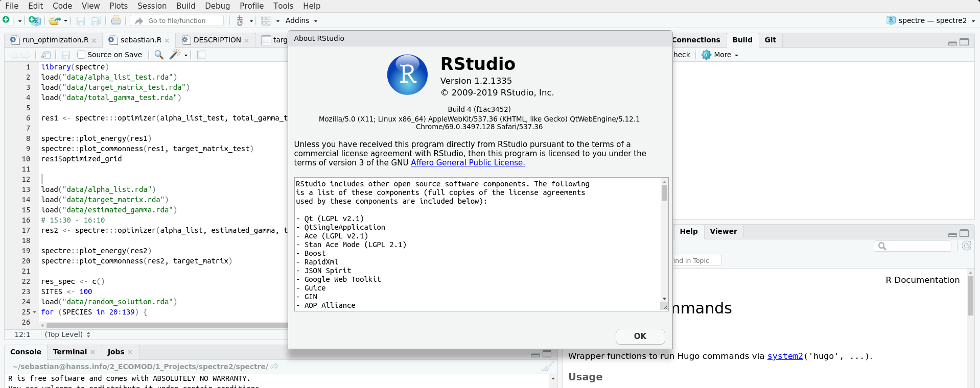Switch to the Build tab
Screen dimensions: 980x388
pyautogui.click(x=742, y=40)
